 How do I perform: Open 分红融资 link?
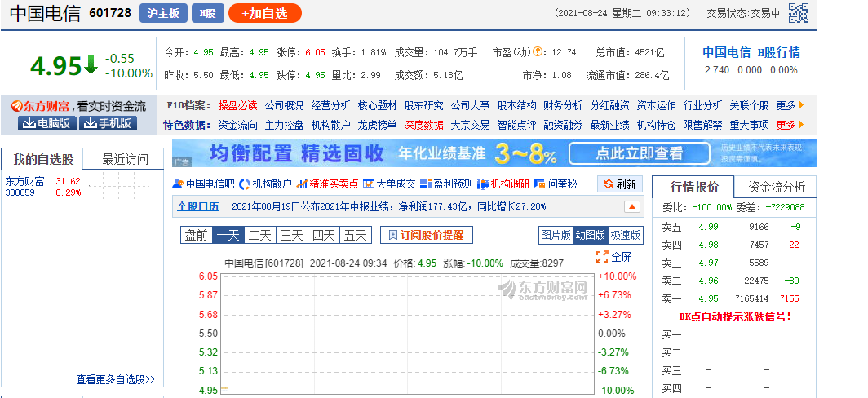pyautogui.click(x=609, y=105)
